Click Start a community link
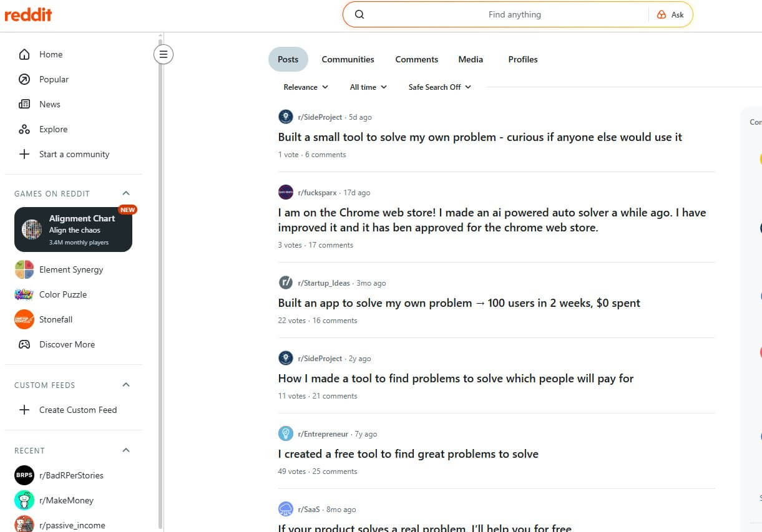 click(x=74, y=154)
